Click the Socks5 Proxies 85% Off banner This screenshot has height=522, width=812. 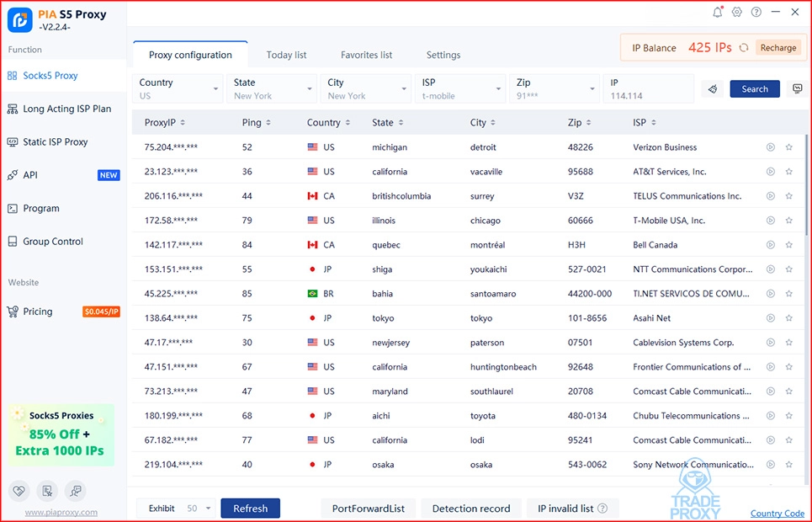point(61,435)
